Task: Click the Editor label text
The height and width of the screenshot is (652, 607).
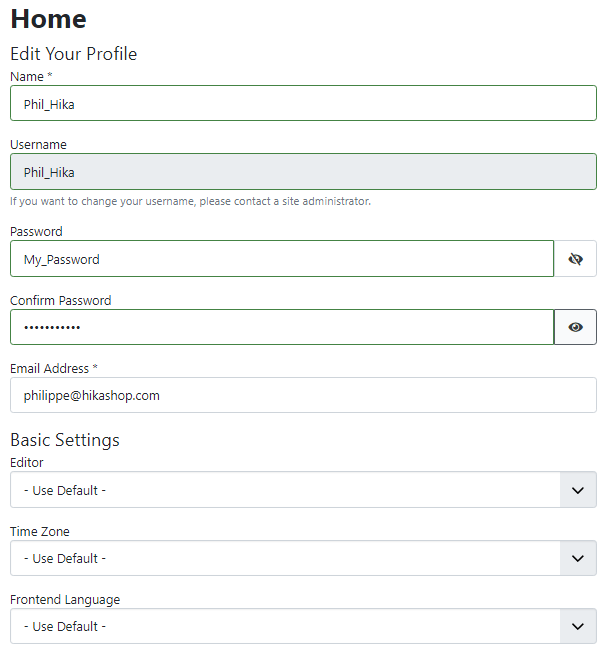Action: coord(27,463)
